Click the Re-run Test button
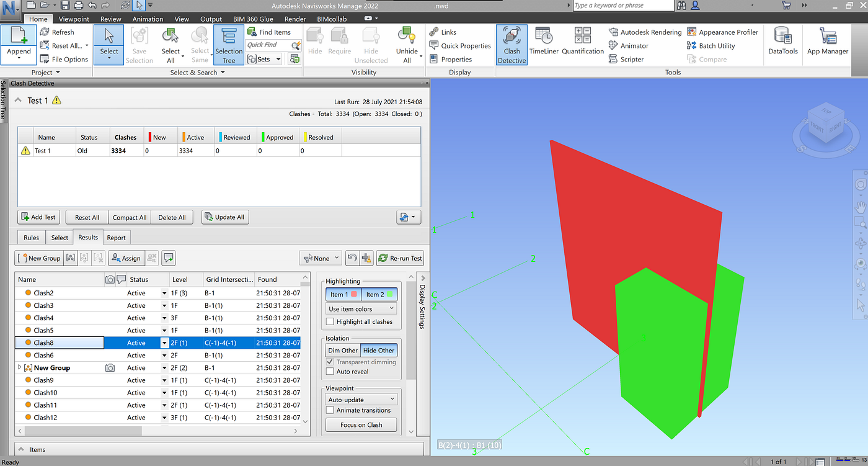The height and width of the screenshot is (466, 868). click(x=401, y=258)
